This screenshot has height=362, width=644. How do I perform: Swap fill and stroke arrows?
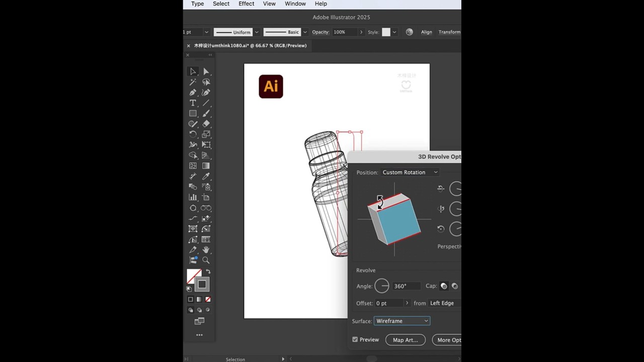[208, 272]
